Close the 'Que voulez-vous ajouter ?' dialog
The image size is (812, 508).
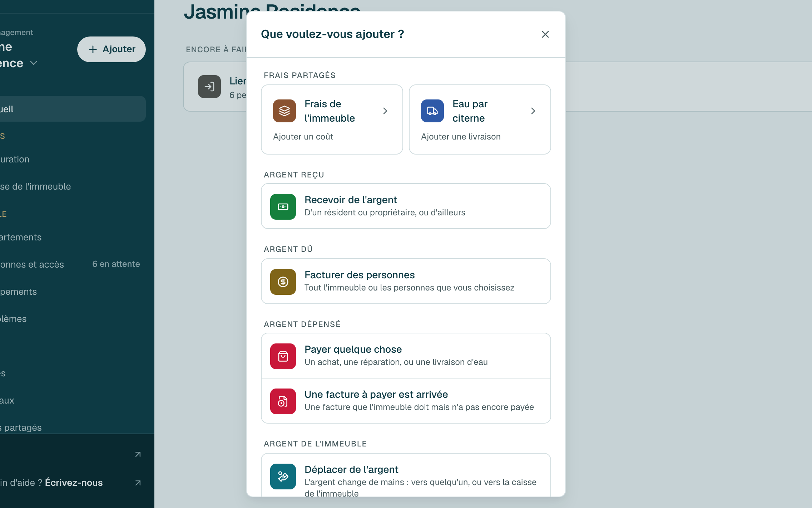[x=545, y=34]
